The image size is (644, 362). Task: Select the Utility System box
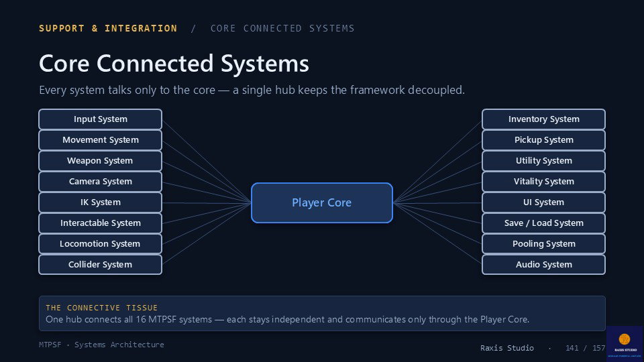(543, 161)
